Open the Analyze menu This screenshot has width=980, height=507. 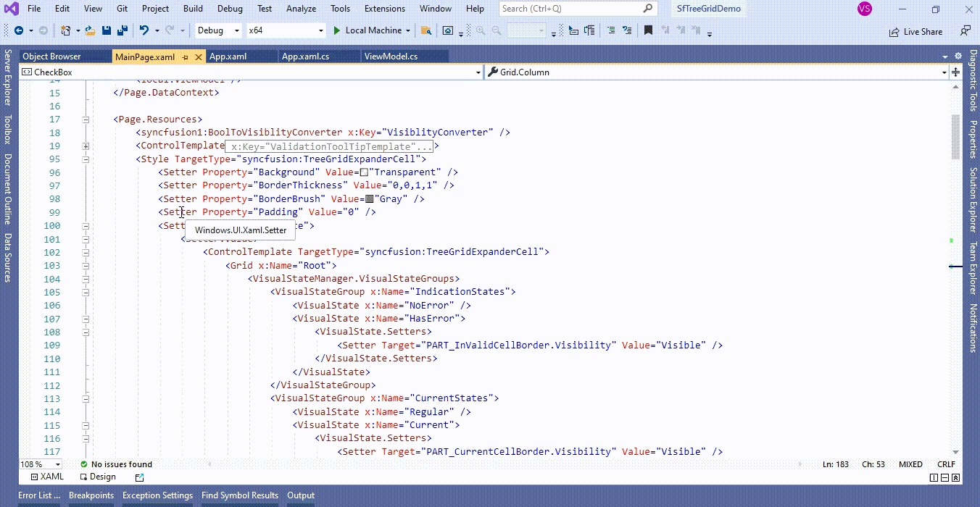[x=301, y=9]
